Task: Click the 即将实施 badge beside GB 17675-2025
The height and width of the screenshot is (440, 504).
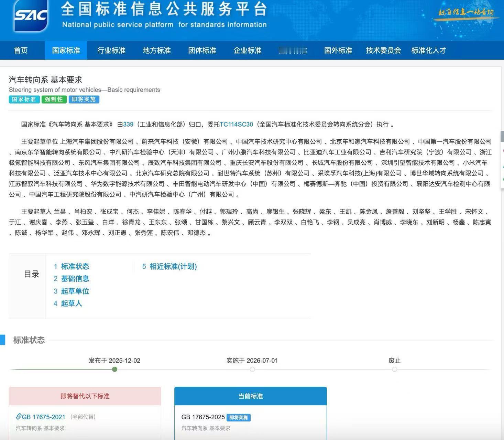Action: tap(239, 418)
